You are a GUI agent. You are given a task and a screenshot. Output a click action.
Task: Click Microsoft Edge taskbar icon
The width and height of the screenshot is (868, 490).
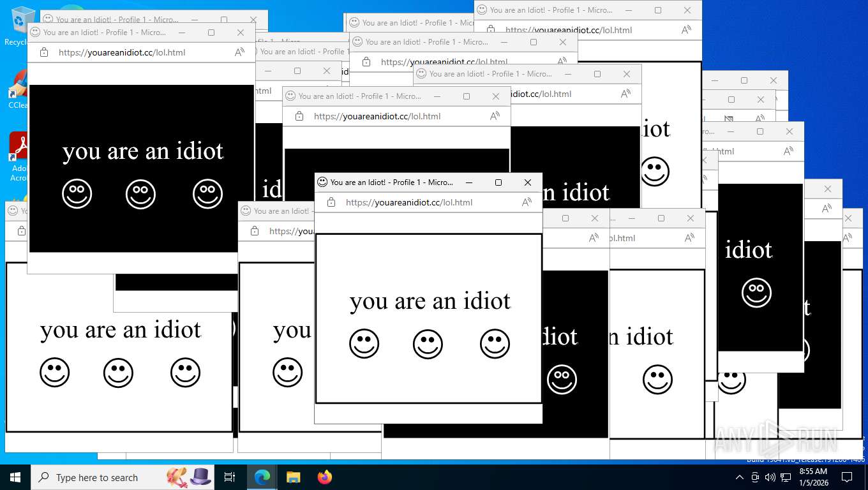coord(262,477)
